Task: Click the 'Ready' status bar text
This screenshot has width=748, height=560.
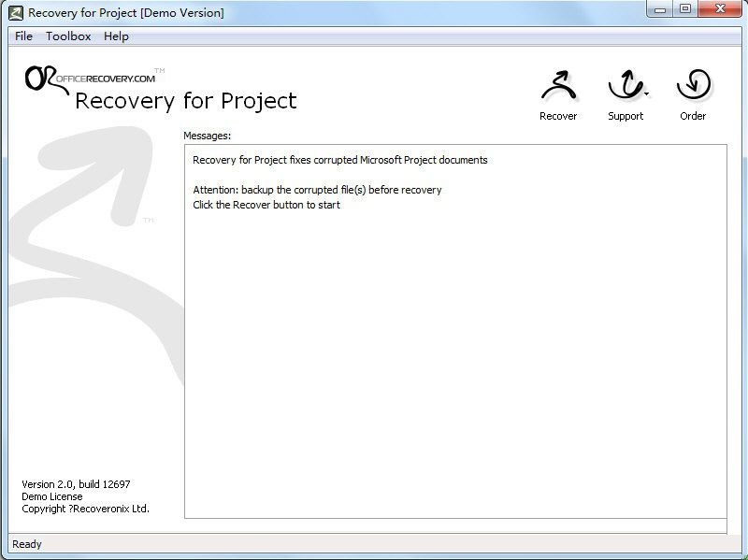Action: (x=27, y=544)
